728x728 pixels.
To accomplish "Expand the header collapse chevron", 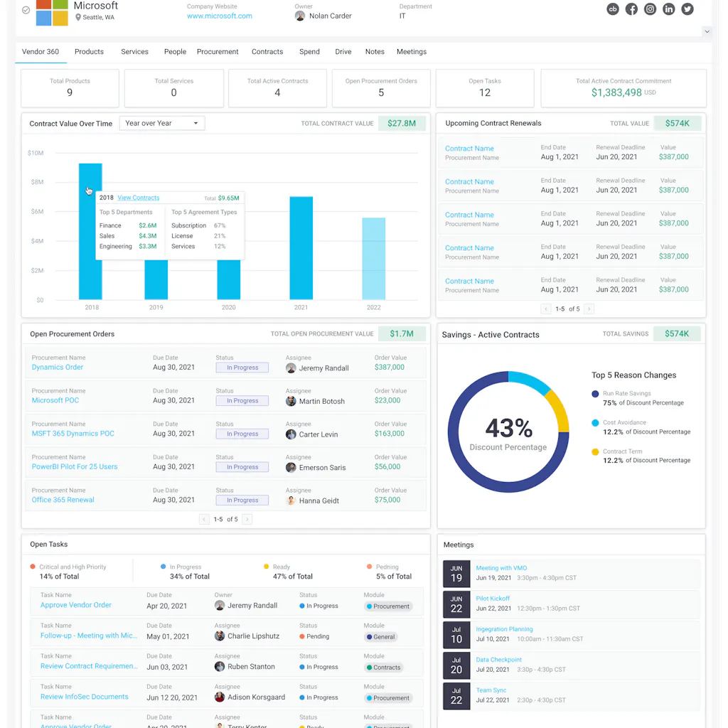I will (706, 31).
